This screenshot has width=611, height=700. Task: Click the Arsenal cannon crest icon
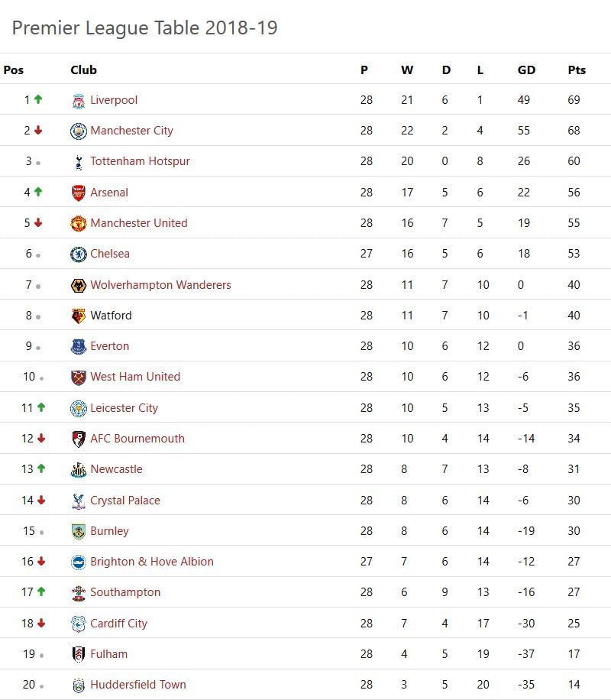coord(79,193)
